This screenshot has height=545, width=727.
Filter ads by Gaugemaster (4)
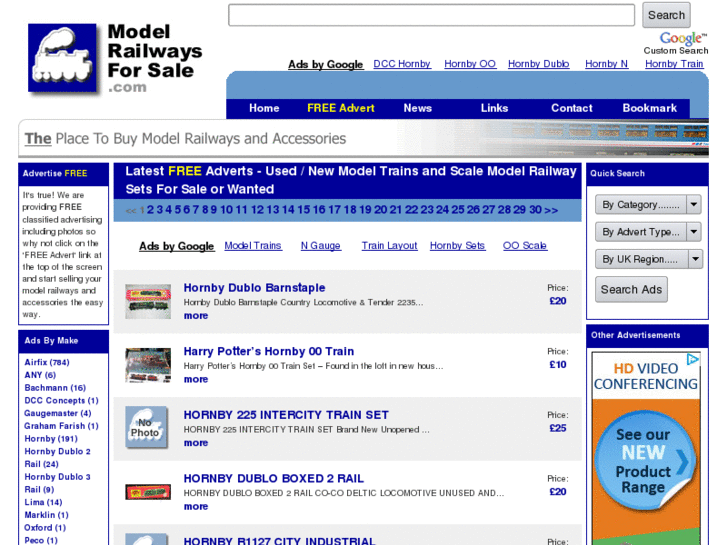57,413
